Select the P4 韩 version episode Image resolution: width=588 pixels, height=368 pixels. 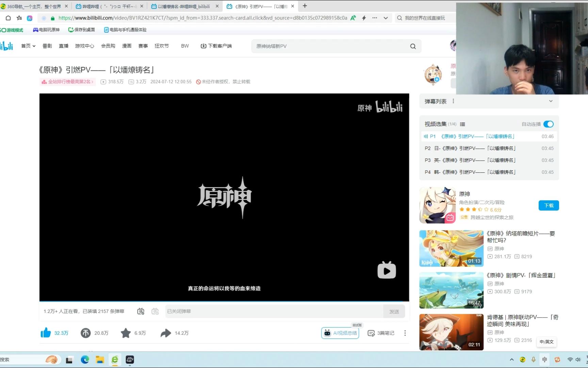click(x=489, y=172)
